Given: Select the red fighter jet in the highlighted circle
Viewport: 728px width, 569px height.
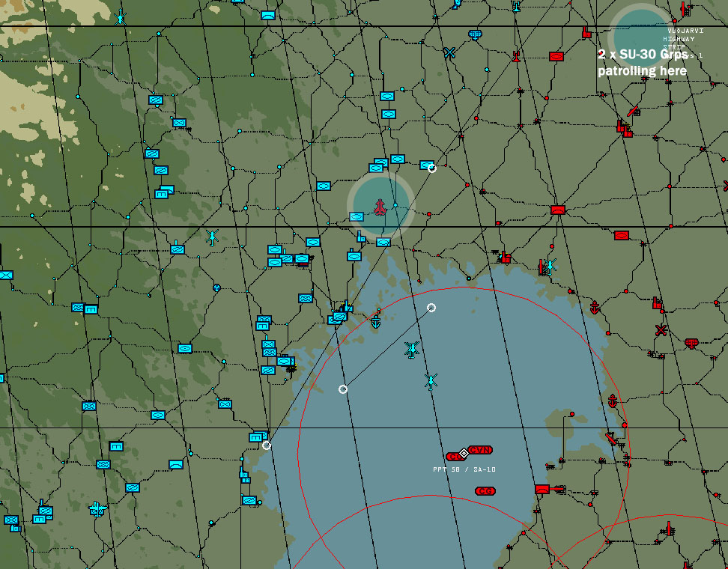Looking at the screenshot, I should [380, 207].
